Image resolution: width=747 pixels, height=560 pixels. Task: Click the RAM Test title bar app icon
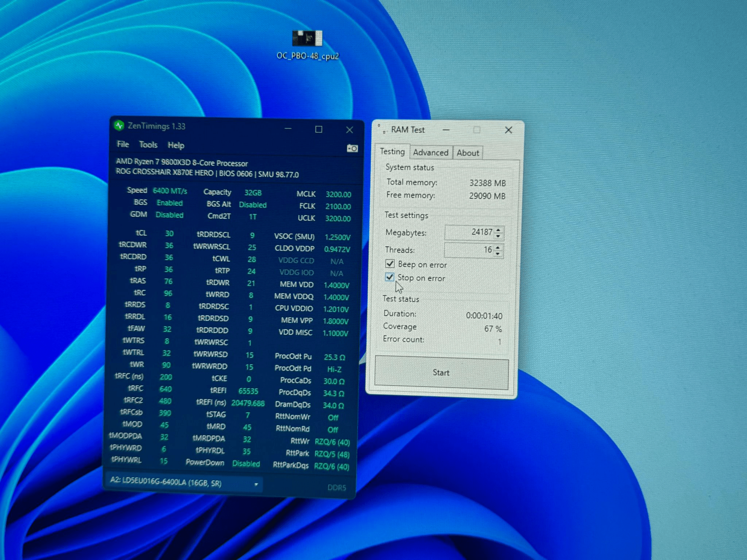point(382,129)
